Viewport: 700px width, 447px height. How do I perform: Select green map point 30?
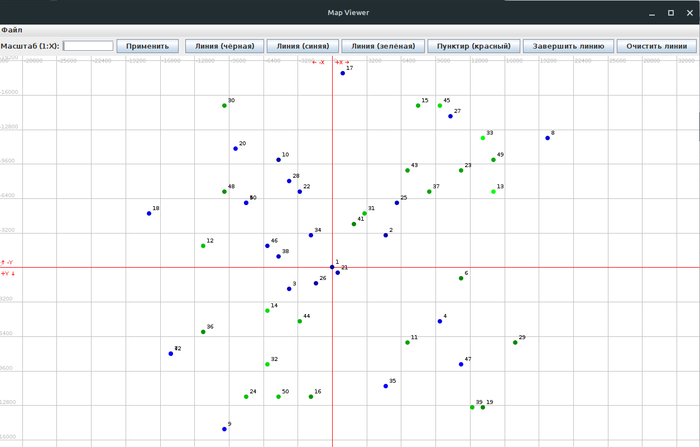224,106
